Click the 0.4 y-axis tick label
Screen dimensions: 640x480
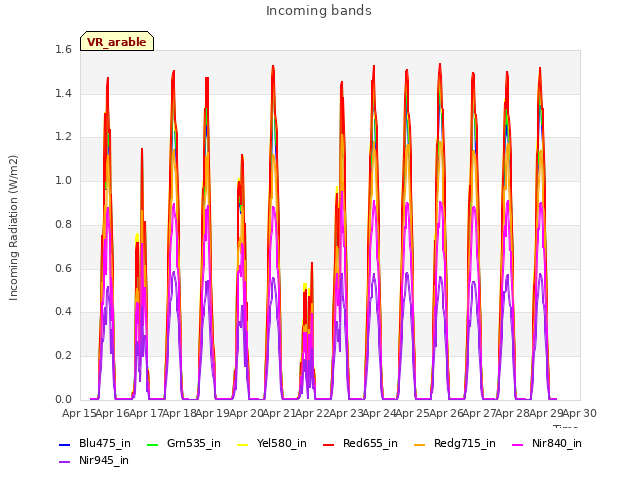coord(63,311)
